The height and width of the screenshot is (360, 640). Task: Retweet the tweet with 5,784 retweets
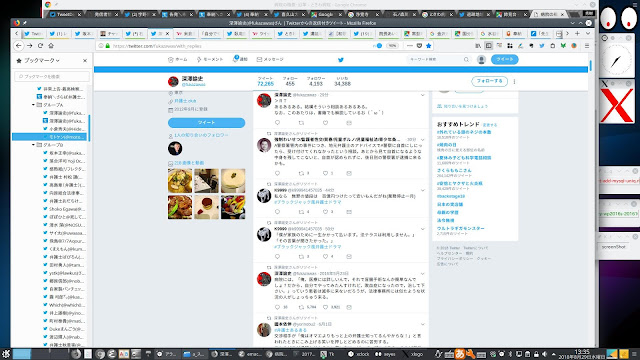[301, 307]
